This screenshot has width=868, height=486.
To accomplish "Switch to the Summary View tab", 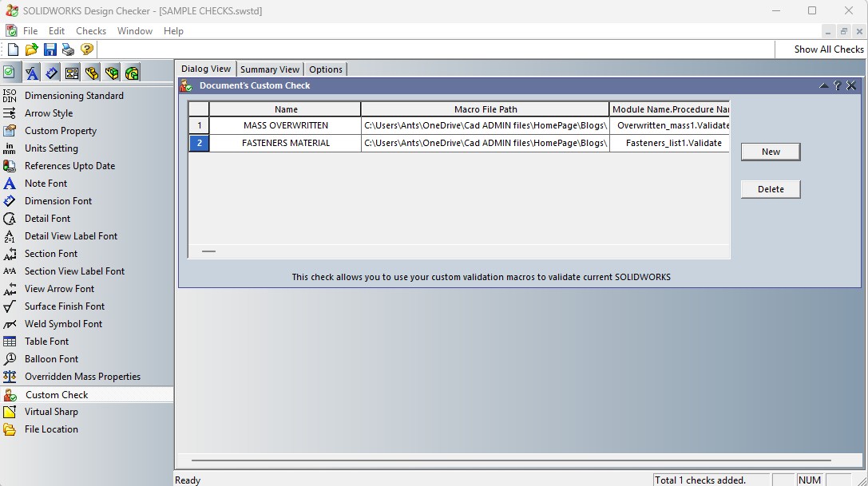I will [x=270, y=69].
